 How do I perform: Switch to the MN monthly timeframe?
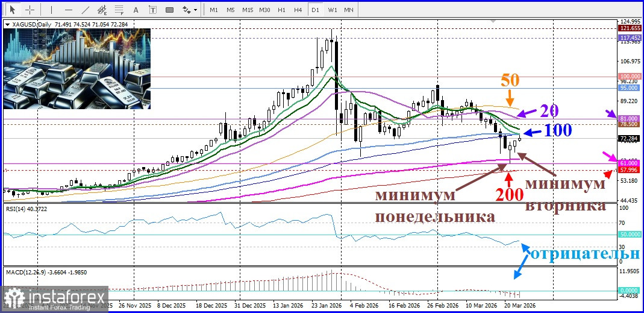pyautogui.click(x=348, y=10)
